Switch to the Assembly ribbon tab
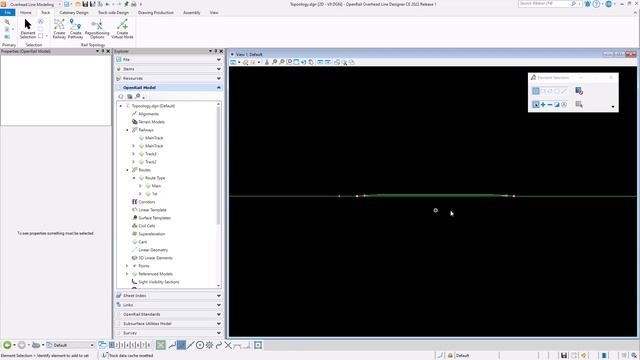This screenshot has width=640, height=360. click(x=192, y=13)
